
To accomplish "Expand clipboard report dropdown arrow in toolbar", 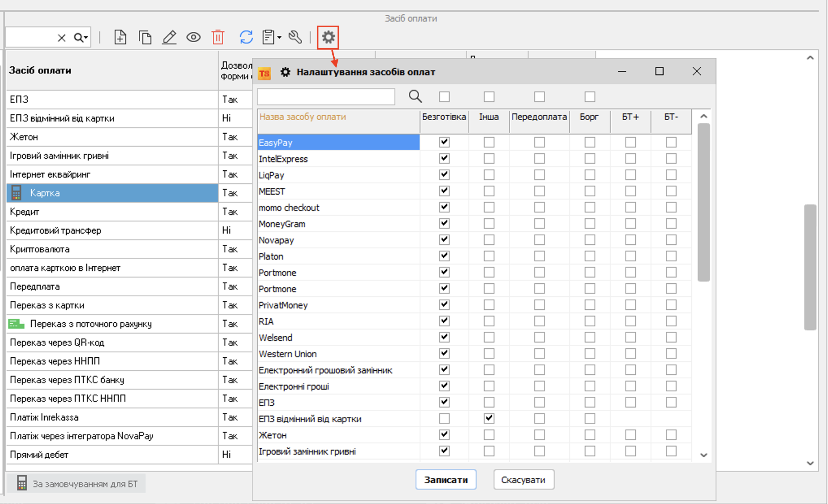I will (279, 38).
